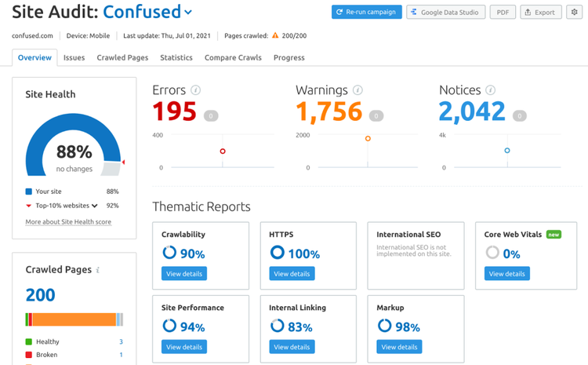588x365 pixels.
Task: Open the Statistics tab
Action: pos(176,57)
